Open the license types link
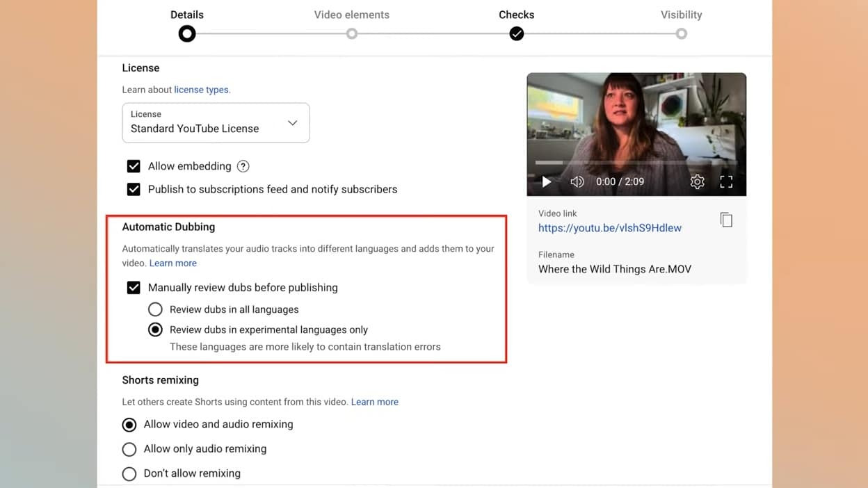Image resolution: width=868 pixels, height=488 pixels. coord(202,89)
